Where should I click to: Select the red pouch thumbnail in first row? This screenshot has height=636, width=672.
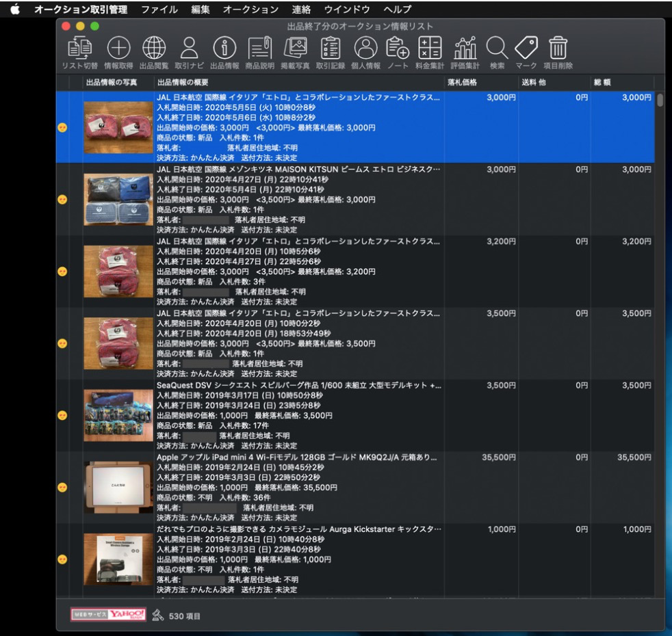tap(118, 127)
